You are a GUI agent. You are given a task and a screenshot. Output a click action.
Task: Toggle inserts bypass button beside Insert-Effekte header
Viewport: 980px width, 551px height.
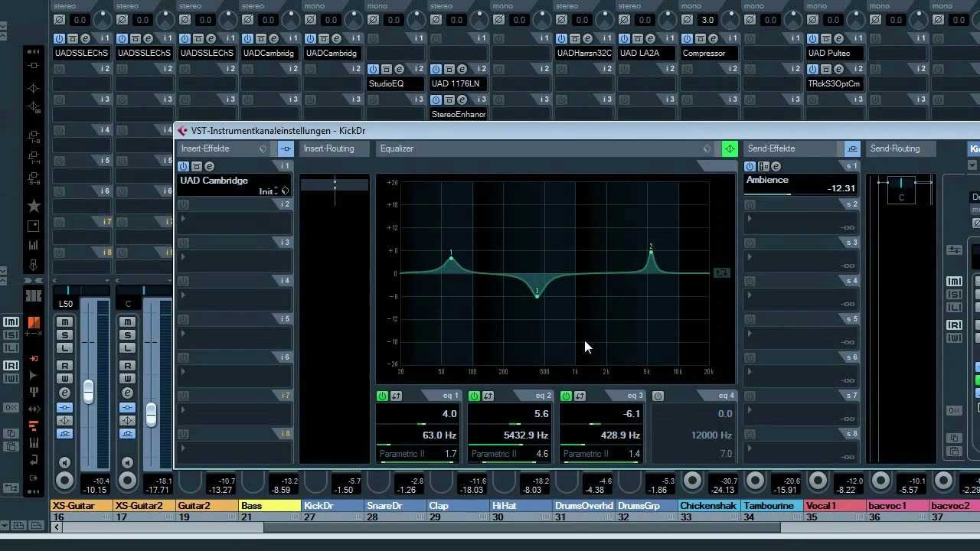click(x=286, y=148)
